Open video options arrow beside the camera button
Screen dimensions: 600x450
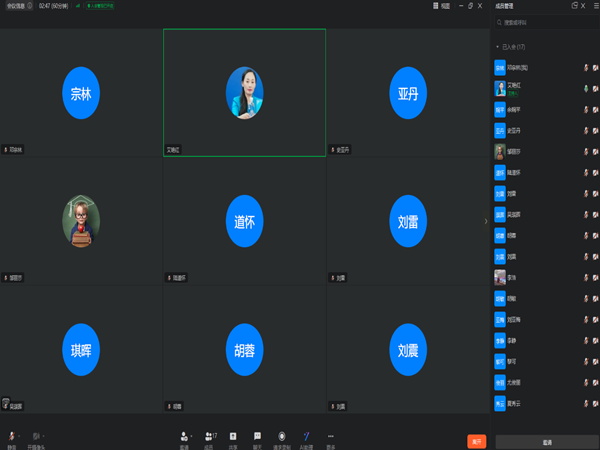(44, 436)
